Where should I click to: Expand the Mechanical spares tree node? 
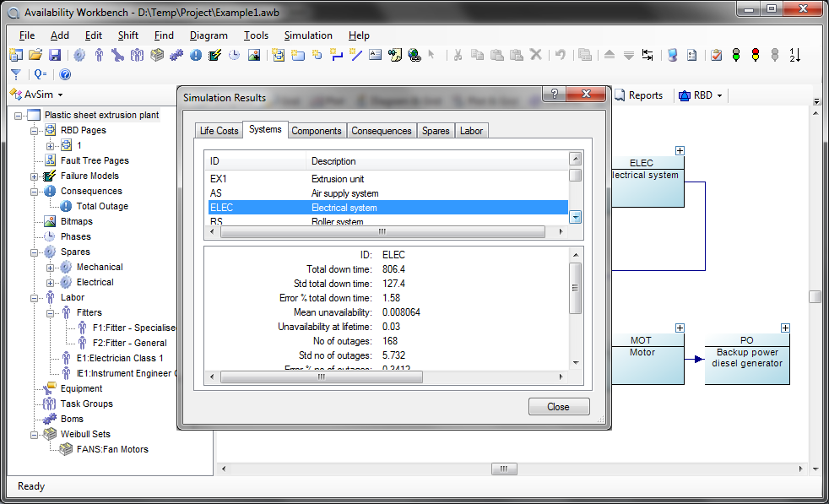[x=51, y=268]
